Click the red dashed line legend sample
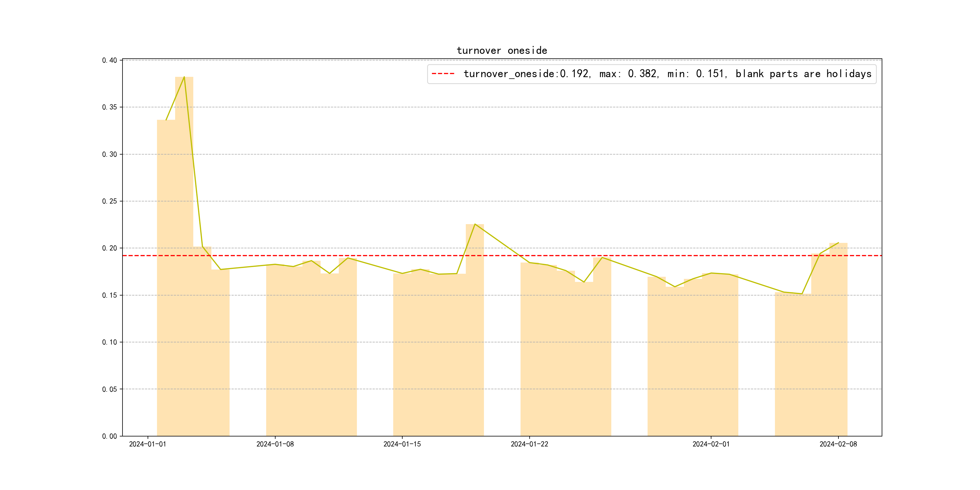The image size is (980, 490). click(x=443, y=74)
